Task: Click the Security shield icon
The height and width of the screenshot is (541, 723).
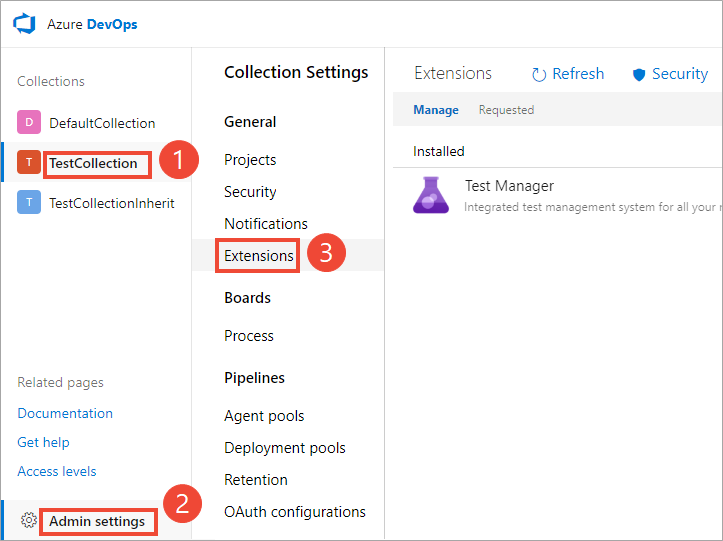Action: coord(639,74)
